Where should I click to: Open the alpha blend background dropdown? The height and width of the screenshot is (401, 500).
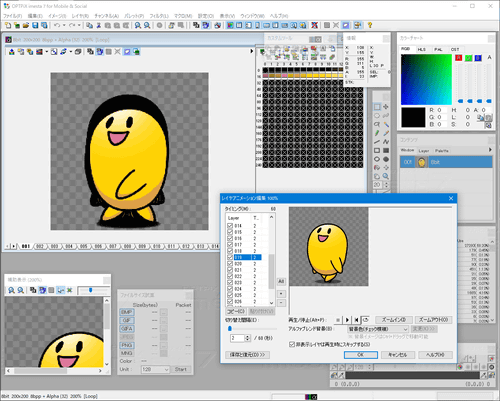click(378, 329)
